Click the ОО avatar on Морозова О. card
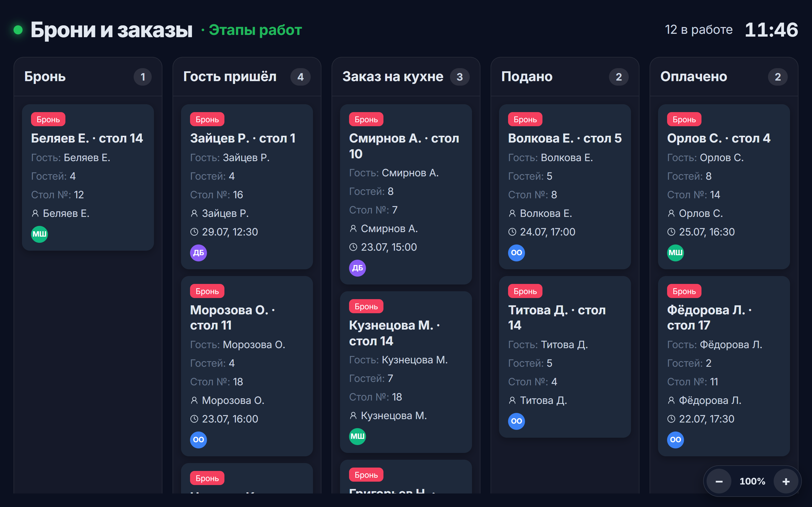 point(198,440)
